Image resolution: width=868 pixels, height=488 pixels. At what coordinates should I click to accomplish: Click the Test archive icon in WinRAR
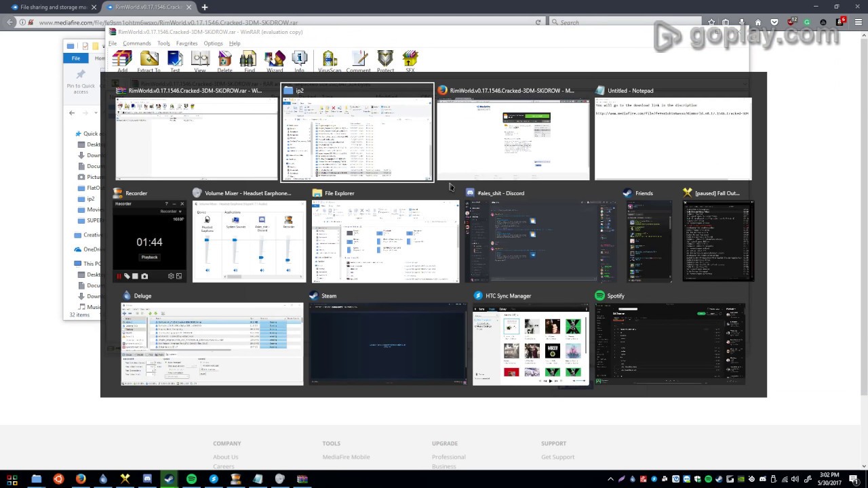point(175,61)
